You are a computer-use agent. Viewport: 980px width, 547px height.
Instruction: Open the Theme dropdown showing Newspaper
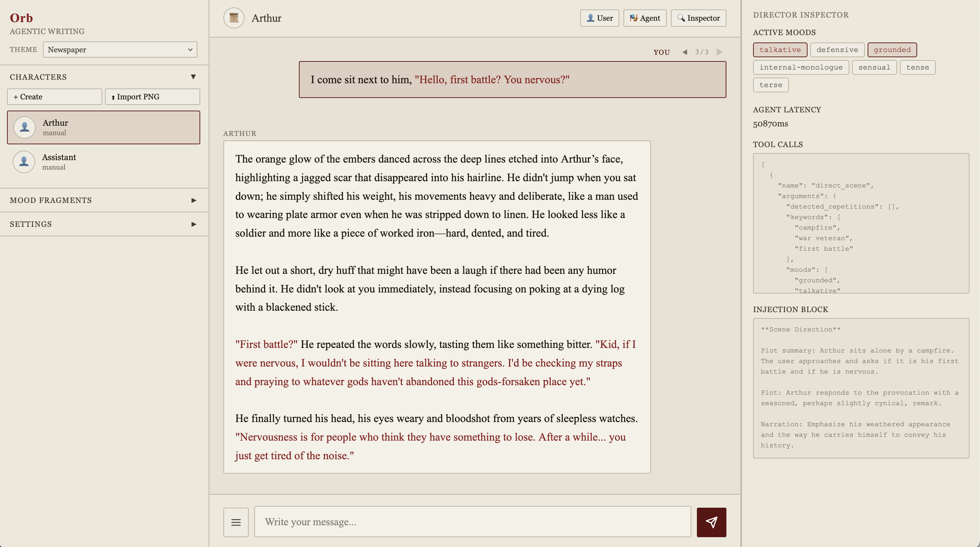(120, 50)
